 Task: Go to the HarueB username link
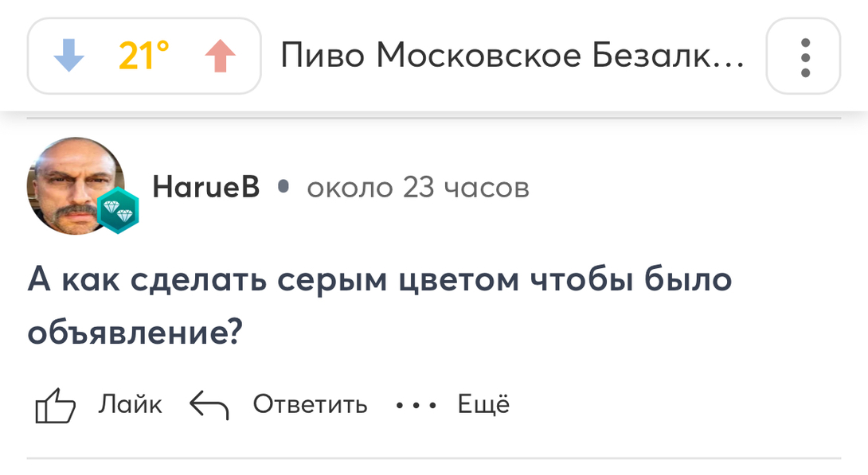205,188
